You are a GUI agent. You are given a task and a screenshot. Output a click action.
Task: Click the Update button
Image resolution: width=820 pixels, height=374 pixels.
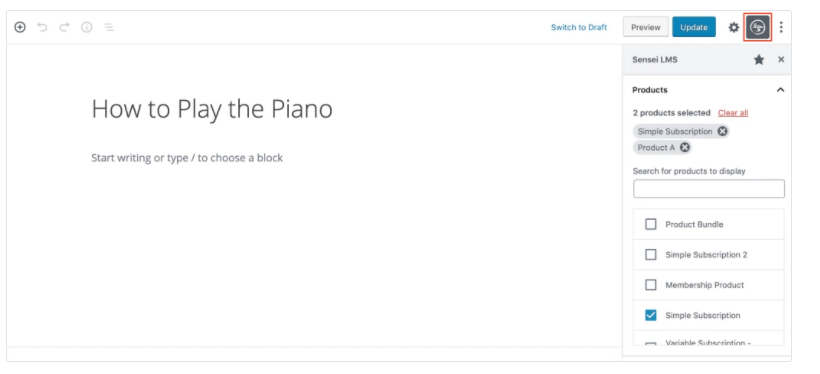tap(693, 27)
